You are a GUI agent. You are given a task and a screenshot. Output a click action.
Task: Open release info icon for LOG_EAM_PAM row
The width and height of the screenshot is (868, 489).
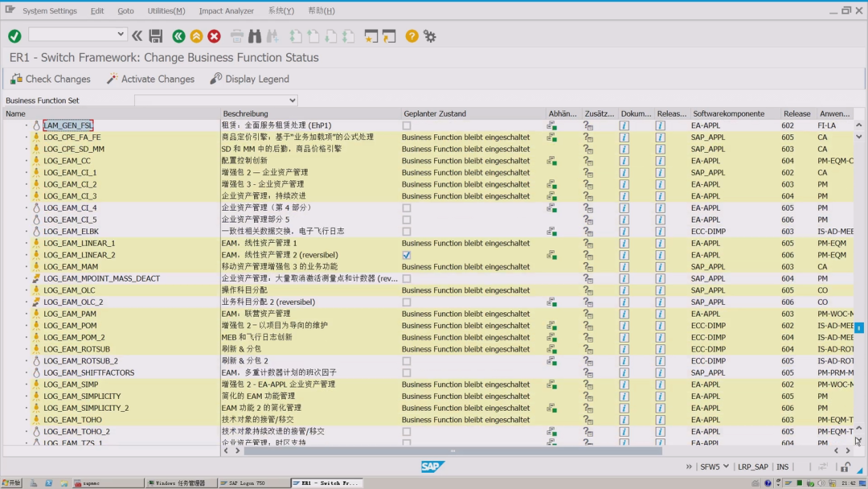tap(660, 314)
